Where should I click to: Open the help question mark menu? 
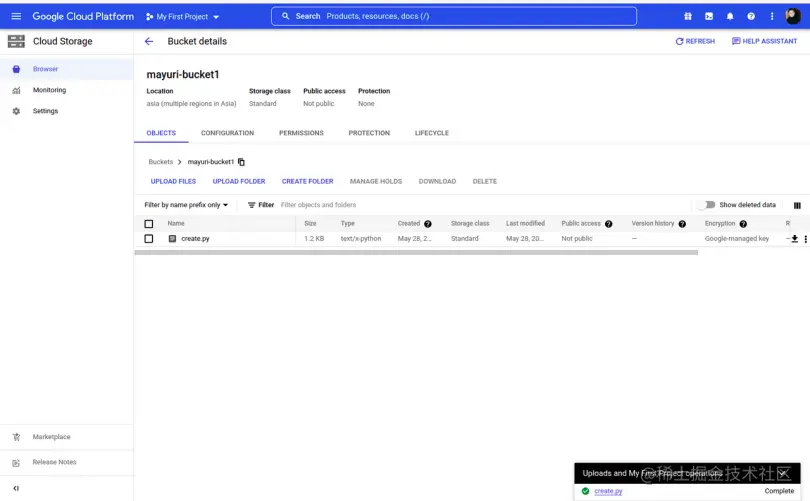point(751,17)
